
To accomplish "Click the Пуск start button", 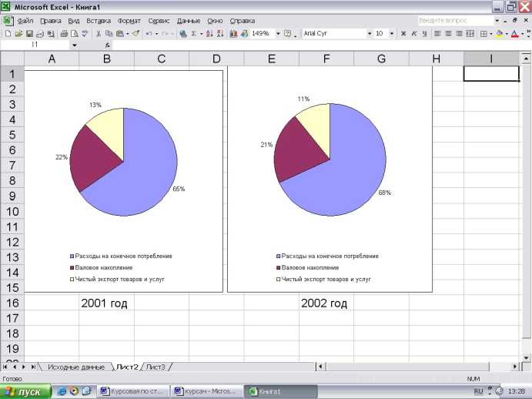I will (25, 391).
